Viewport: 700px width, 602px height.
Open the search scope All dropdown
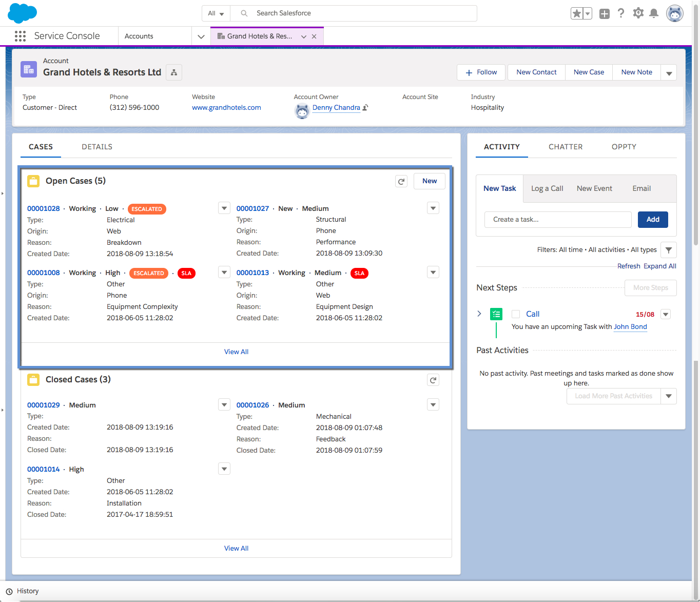(216, 13)
